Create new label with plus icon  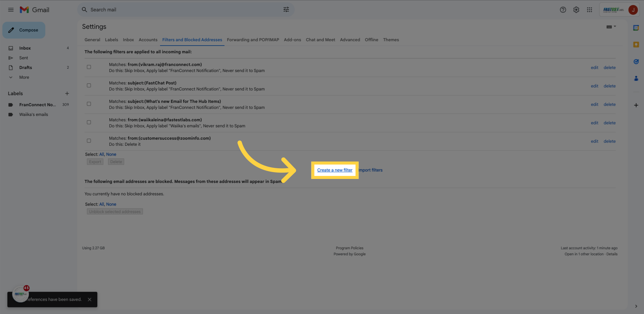tap(67, 93)
